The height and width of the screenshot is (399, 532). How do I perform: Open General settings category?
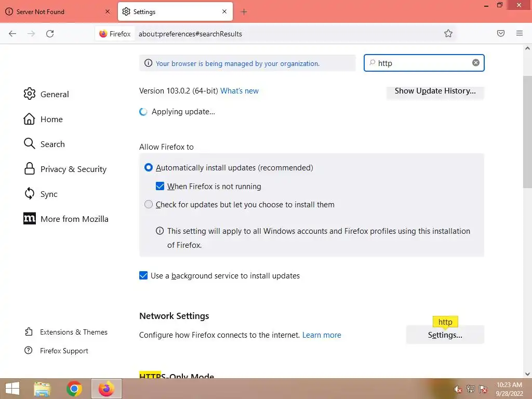pos(46,94)
